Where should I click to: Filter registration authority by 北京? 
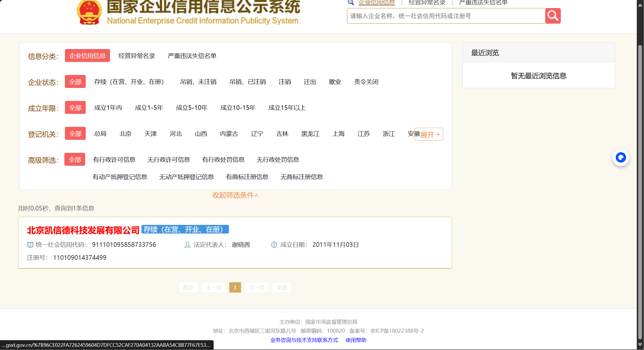125,134
